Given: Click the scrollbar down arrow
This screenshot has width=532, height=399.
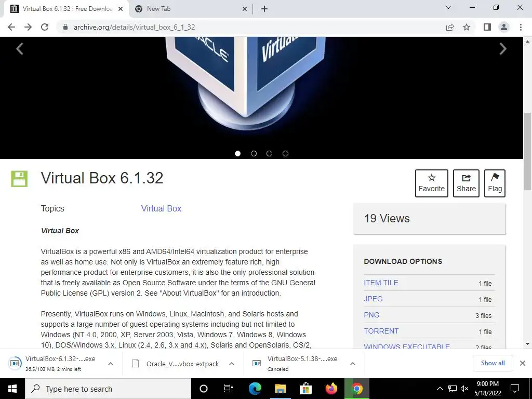Looking at the screenshot, I should pyautogui.click(x=528, y=344).
